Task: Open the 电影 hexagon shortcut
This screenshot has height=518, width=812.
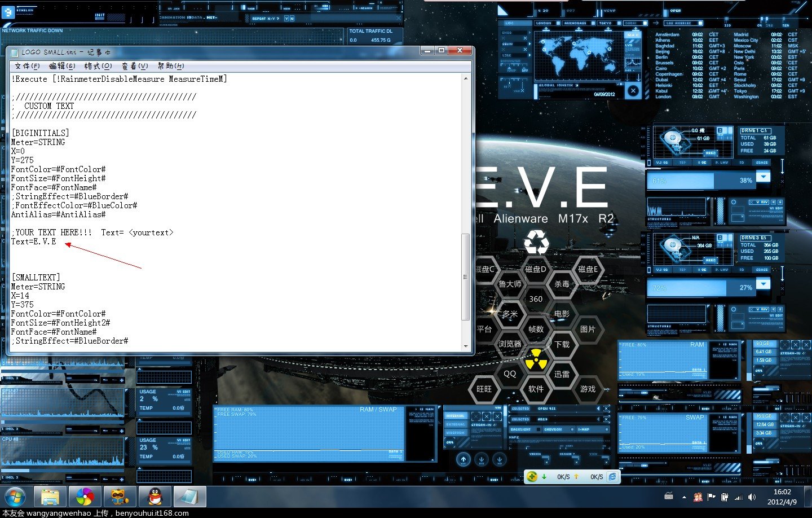Action: tap(562, 314)
